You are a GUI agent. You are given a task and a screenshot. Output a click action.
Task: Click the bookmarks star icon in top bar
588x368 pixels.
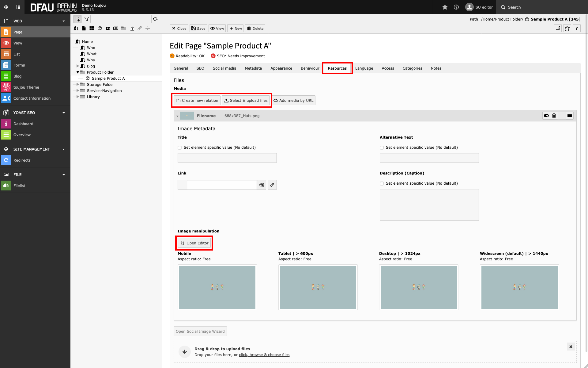click(x=445, y=7)
